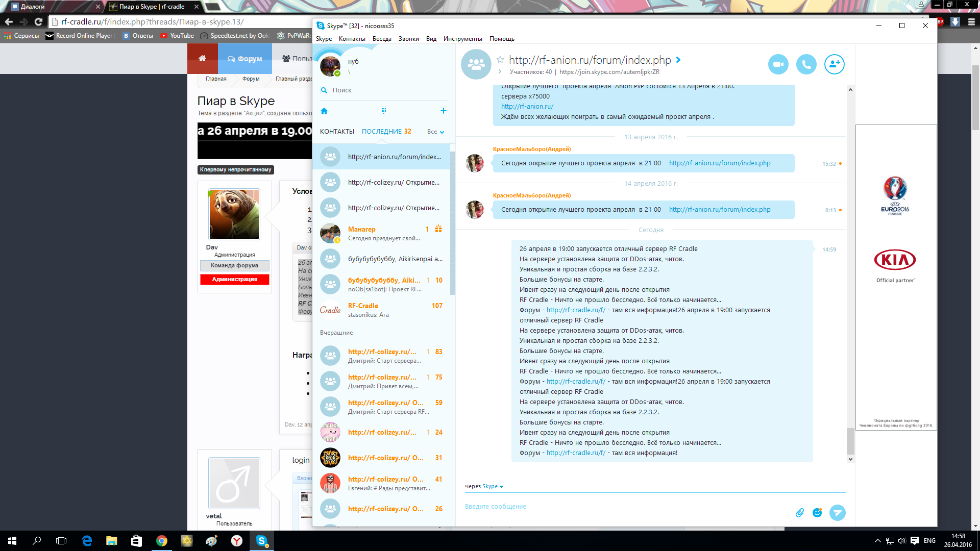Viewport: 980px width, 551px height.
Task: Click plus icon to add new contact
Action: [x=443, y=111]
